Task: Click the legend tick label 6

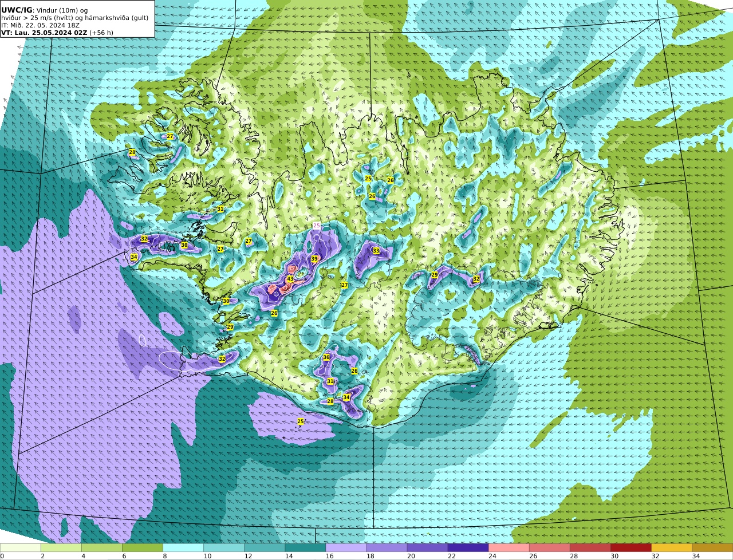Action: (x=124, y=556)
